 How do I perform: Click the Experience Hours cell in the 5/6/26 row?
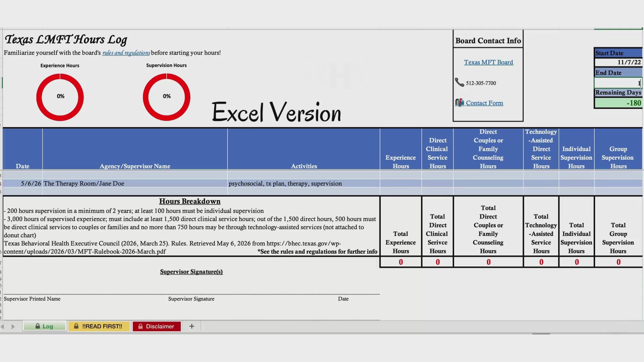coord(401,183)
